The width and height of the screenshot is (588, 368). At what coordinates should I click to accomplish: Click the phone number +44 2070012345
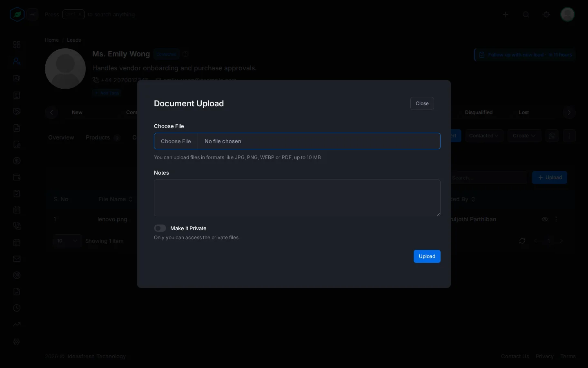[x=125, y=80]
